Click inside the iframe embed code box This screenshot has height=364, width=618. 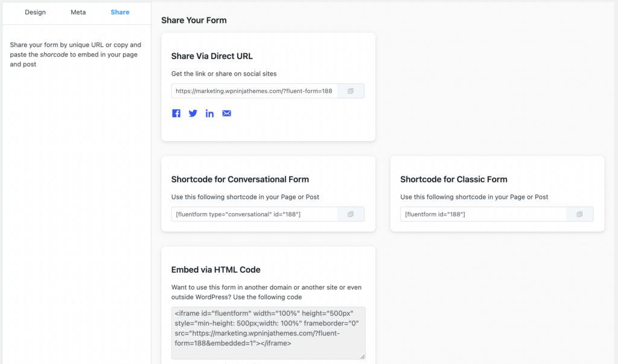click(x=268, y=333)
